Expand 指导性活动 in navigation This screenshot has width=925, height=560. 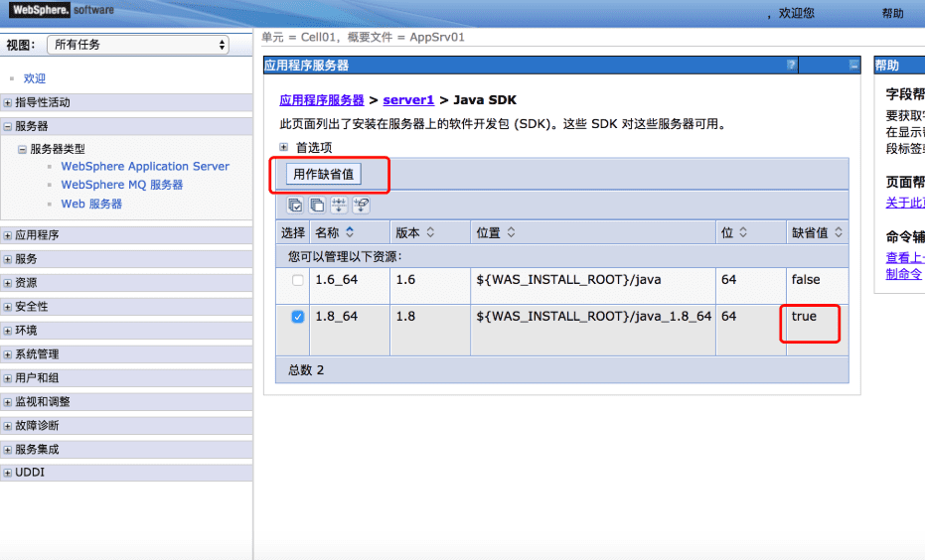[7, 102]
